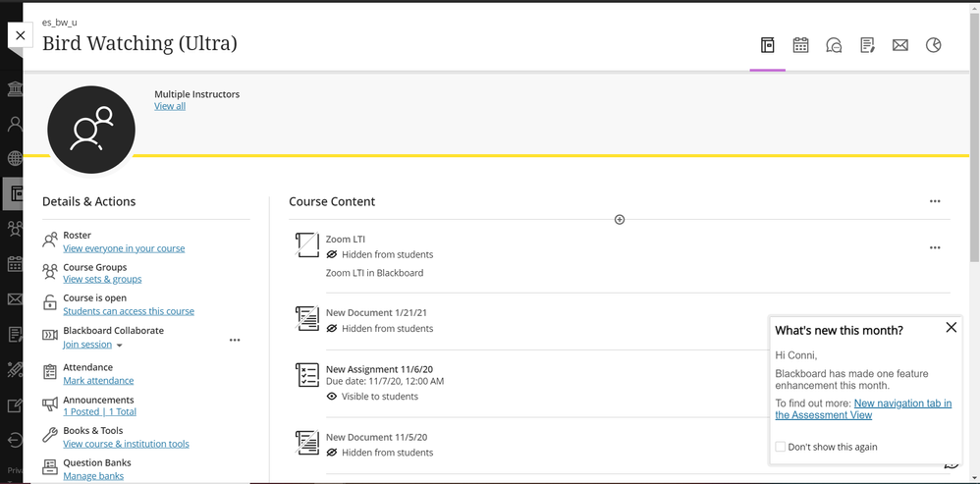The image size is (980, 484).
Task: Click the Mark attendance link
Action: 98,380
